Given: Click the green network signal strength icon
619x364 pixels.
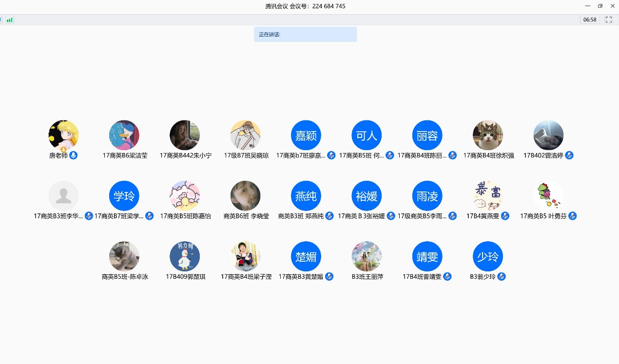Looking at the screenshot, I should tap(10, 20).
